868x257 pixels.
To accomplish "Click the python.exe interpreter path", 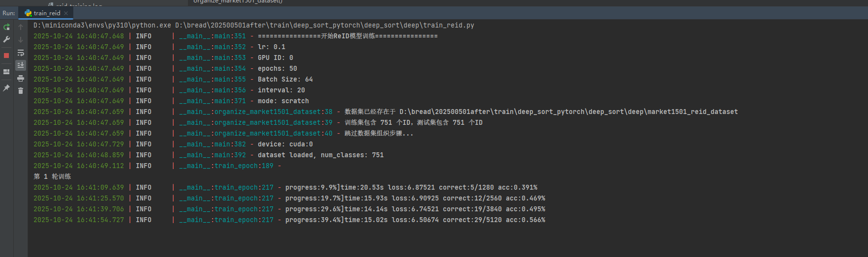I will [102, 25].
